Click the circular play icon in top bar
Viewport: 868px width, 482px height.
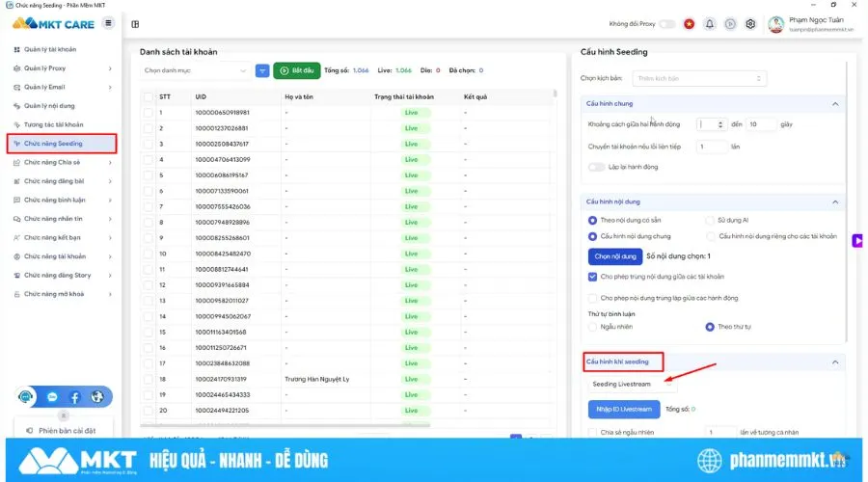click(x=730, y=24)
